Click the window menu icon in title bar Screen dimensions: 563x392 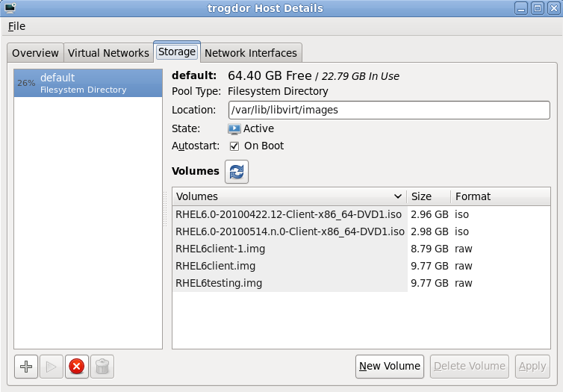pyautogui.click(x=10, y=8)
